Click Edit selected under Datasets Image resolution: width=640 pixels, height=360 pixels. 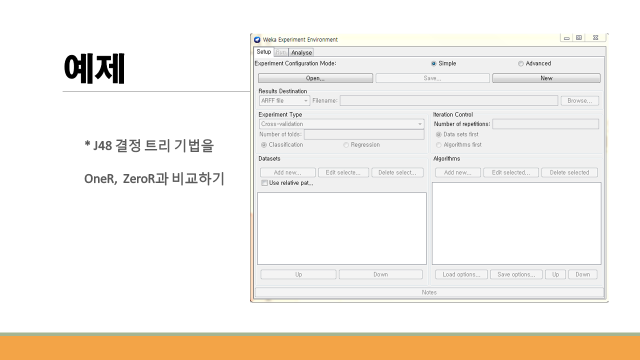coord(343,173)
